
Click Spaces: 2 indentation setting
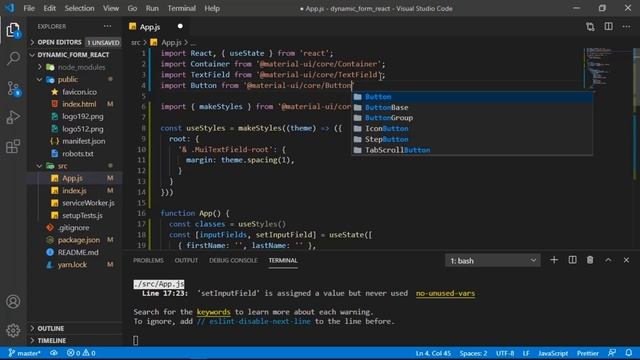473,353
